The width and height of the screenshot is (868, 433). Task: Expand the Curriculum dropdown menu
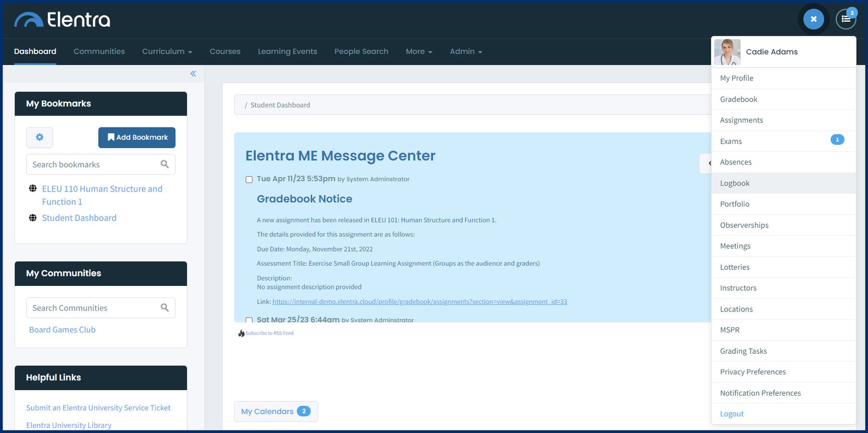[x=167, y=51]
